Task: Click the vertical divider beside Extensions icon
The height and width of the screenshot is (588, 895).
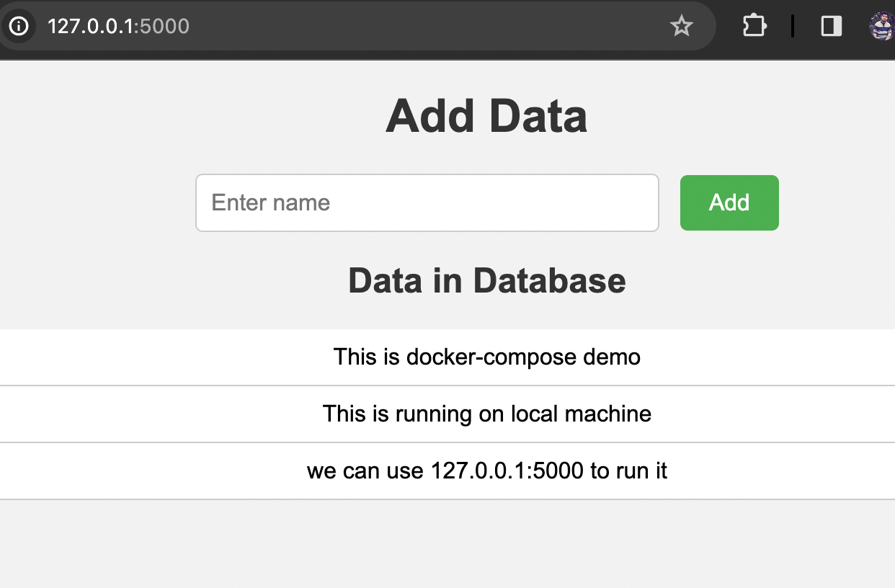Action: pyautogui.click(x=793, y=27)
